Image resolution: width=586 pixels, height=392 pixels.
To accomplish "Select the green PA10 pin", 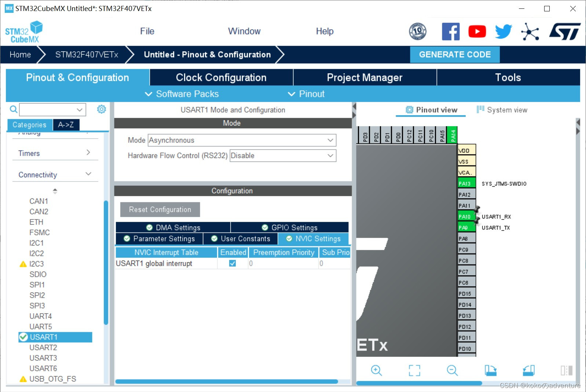I will [x=466, y=216].
